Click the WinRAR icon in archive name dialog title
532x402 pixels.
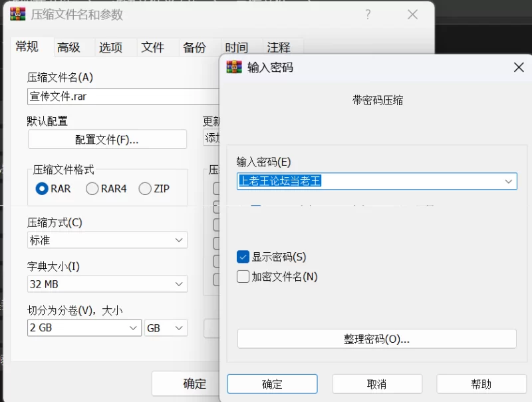point(18,14)
